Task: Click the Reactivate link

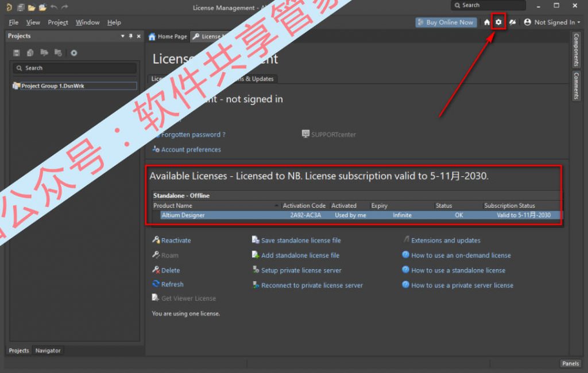Action: click(176, 240)
